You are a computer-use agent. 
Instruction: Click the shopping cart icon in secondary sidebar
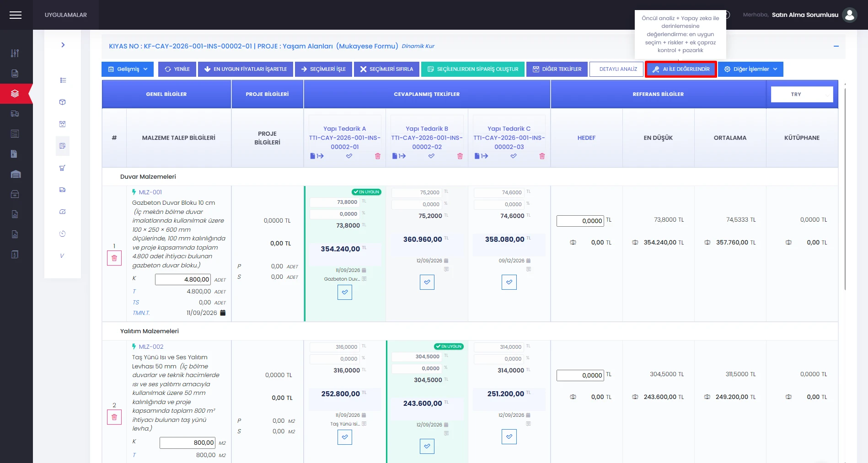point(63,168)
